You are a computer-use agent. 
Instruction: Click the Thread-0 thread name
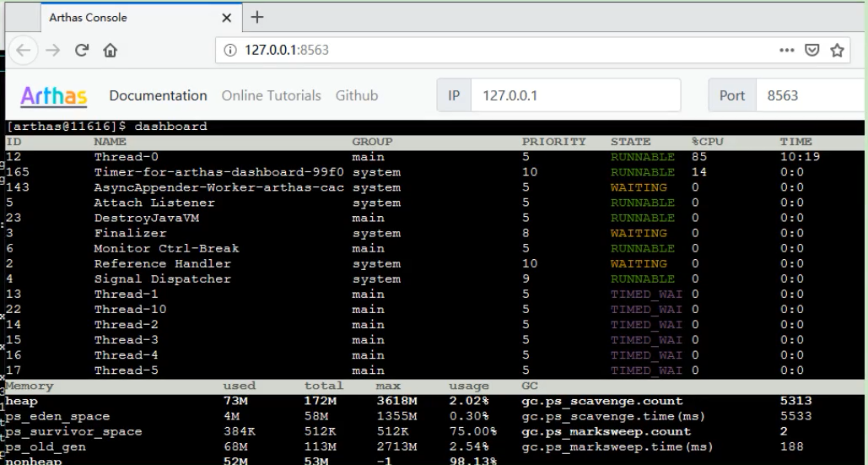127,157
